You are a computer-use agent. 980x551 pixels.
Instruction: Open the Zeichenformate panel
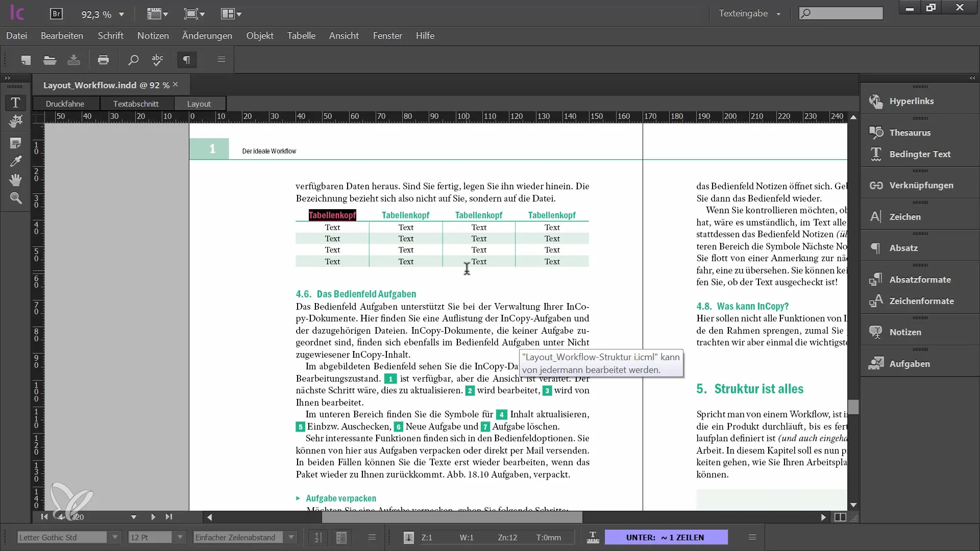[920, 300]
